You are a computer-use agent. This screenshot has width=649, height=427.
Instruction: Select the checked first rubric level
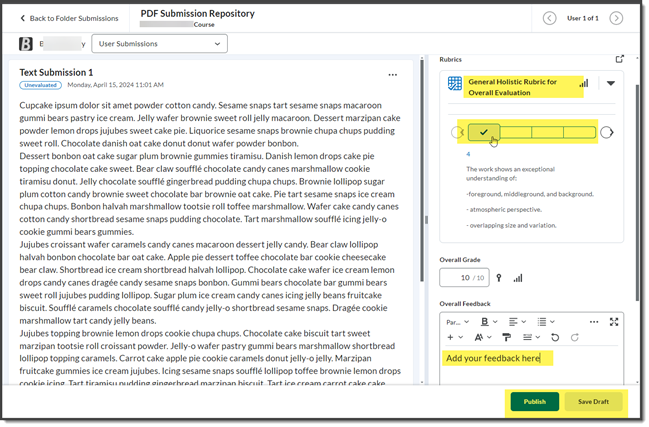coord(484,132)
